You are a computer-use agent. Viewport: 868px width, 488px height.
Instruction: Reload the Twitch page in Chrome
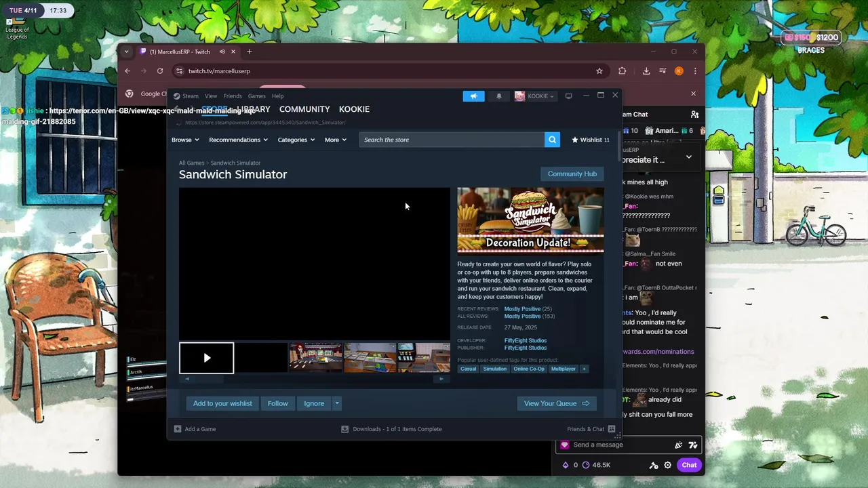[x=160, y=71]
